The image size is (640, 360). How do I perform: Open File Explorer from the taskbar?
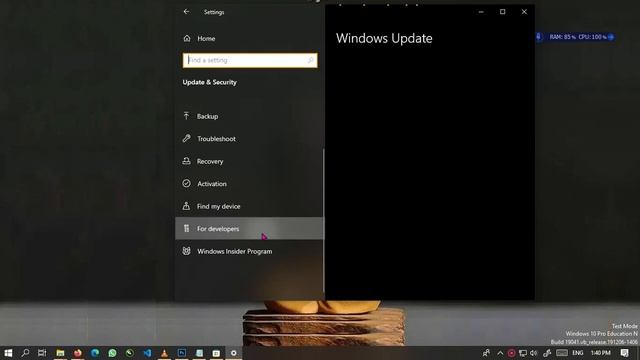coord(60,353)
